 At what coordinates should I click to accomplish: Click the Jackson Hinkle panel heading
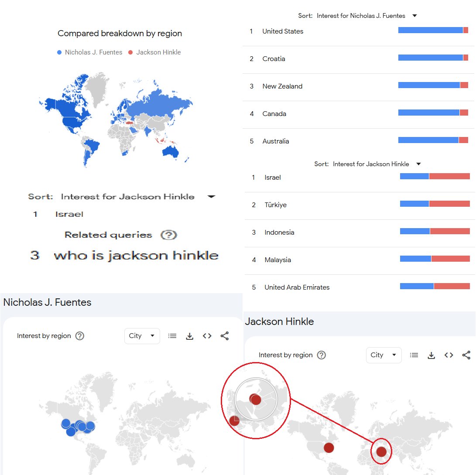click(279, 321)
